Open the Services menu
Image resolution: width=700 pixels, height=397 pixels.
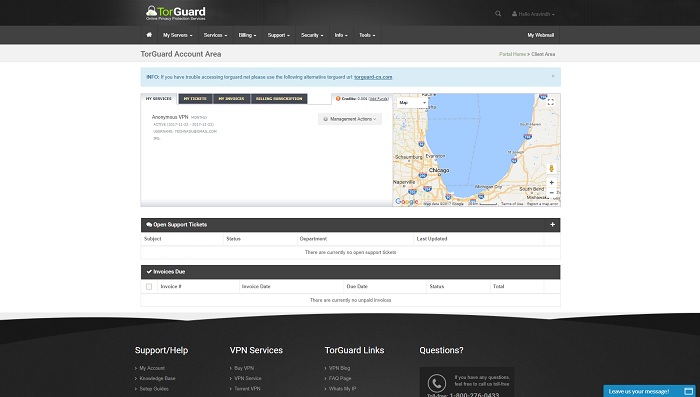(x=215, y=35)
